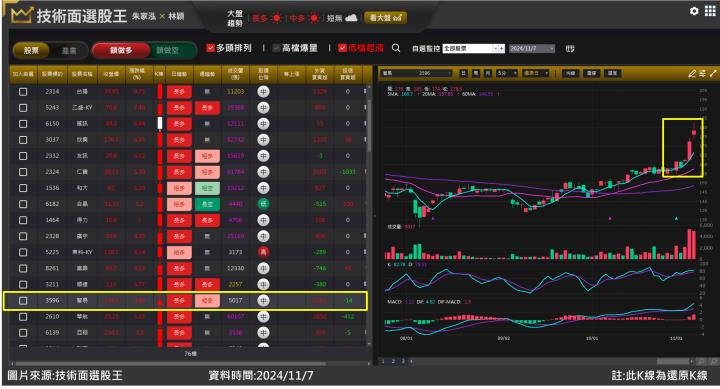Click the 長多 weekly badge in row 1464
The height and width of the screenshot is (389, 720).
(207, 220)
